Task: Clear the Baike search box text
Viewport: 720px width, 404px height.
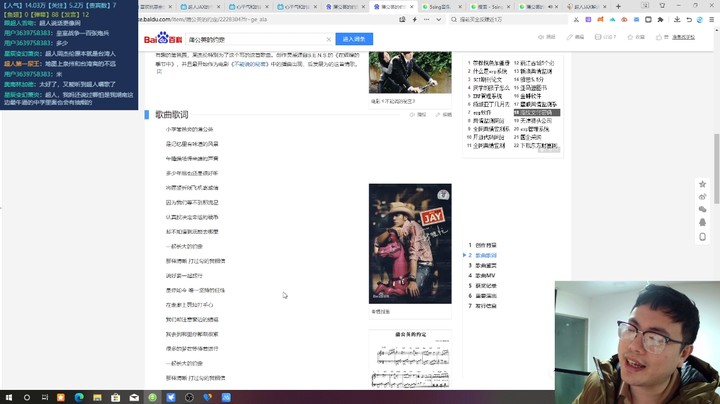Action: 328,39
